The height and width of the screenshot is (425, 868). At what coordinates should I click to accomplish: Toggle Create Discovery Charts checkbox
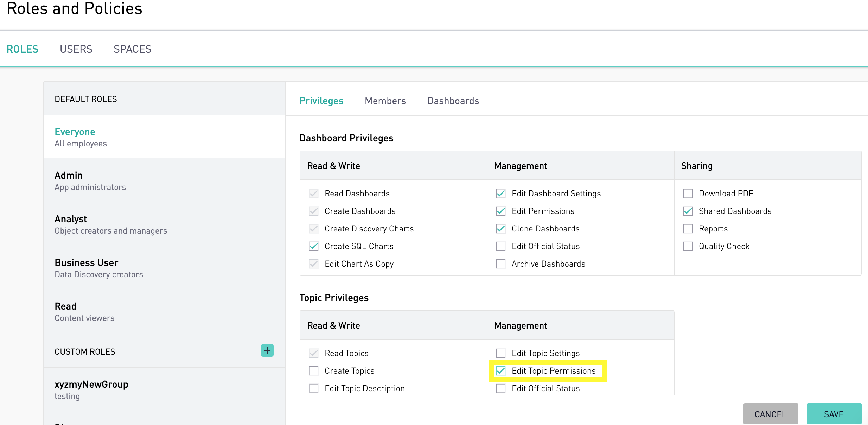[x=314, y=229]
